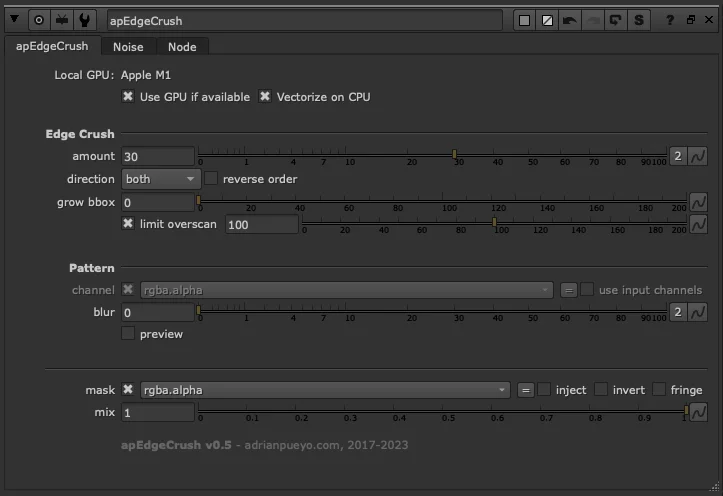Open the mask rgba.alpha dropdown
The width and height of the screenshot is (723, 496).
tap(325, 390)
